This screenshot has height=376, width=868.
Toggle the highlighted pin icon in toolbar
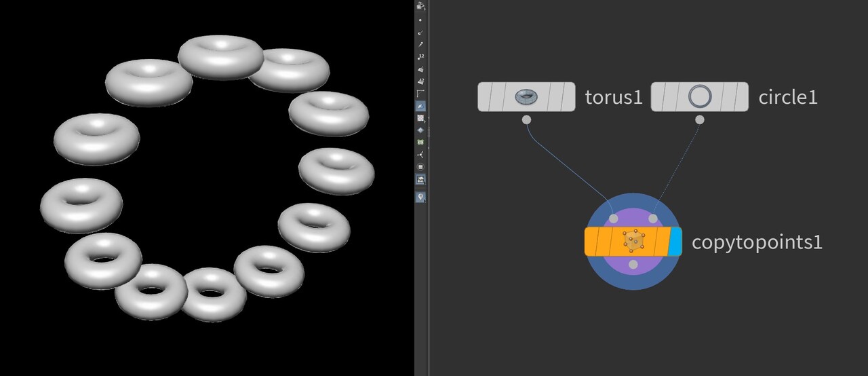point(420,197)
